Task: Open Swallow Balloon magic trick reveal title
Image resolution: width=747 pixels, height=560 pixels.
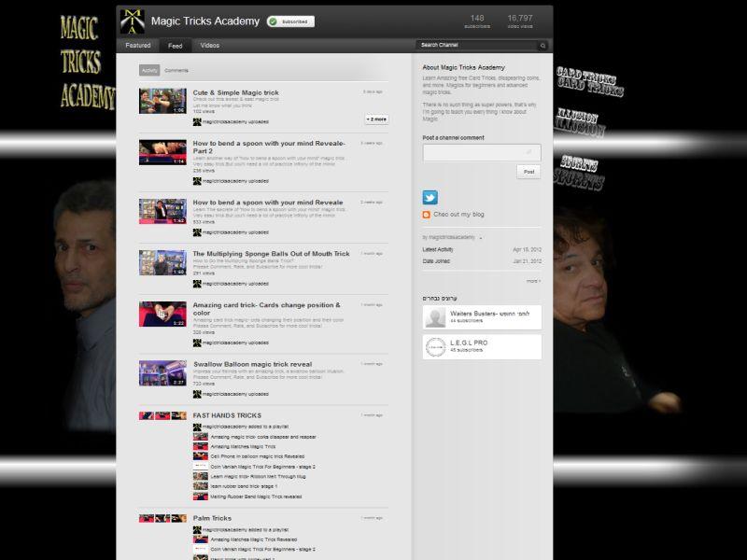Action: tap(252, 364)
